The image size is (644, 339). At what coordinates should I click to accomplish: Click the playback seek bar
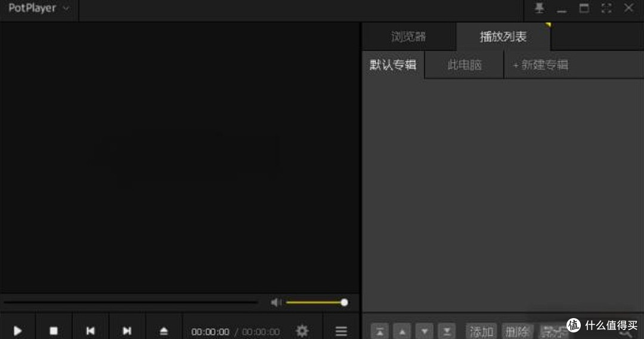(x=131, y=303)
